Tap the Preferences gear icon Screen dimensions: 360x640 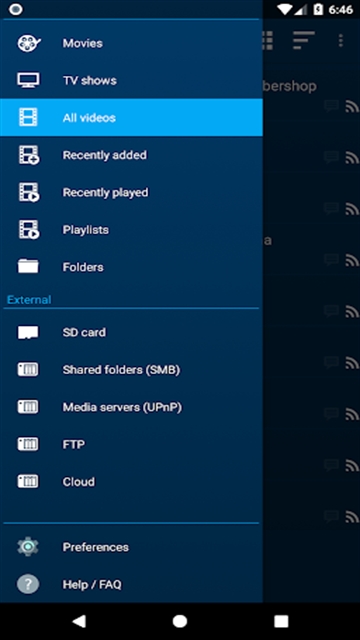coord(28,547)
